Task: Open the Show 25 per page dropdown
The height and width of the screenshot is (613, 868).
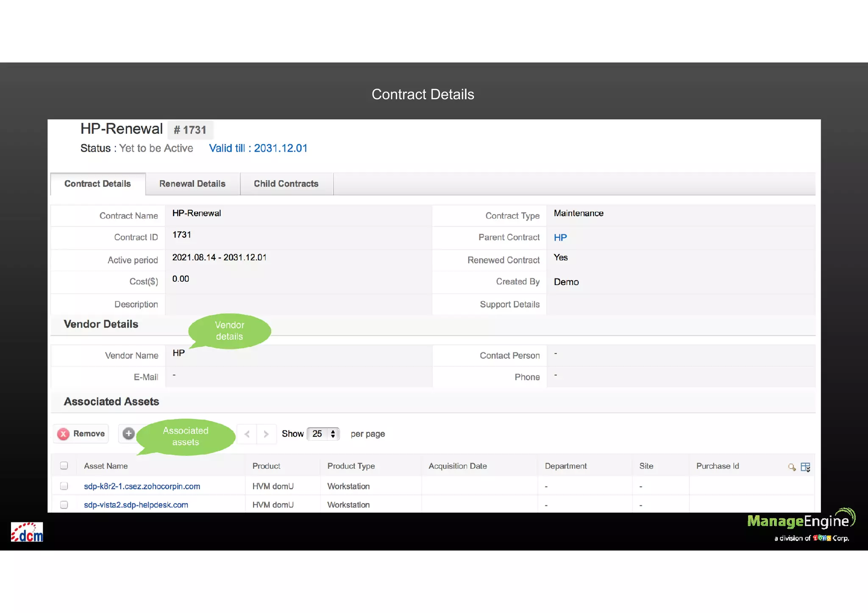Action: (x=323, y=434)
